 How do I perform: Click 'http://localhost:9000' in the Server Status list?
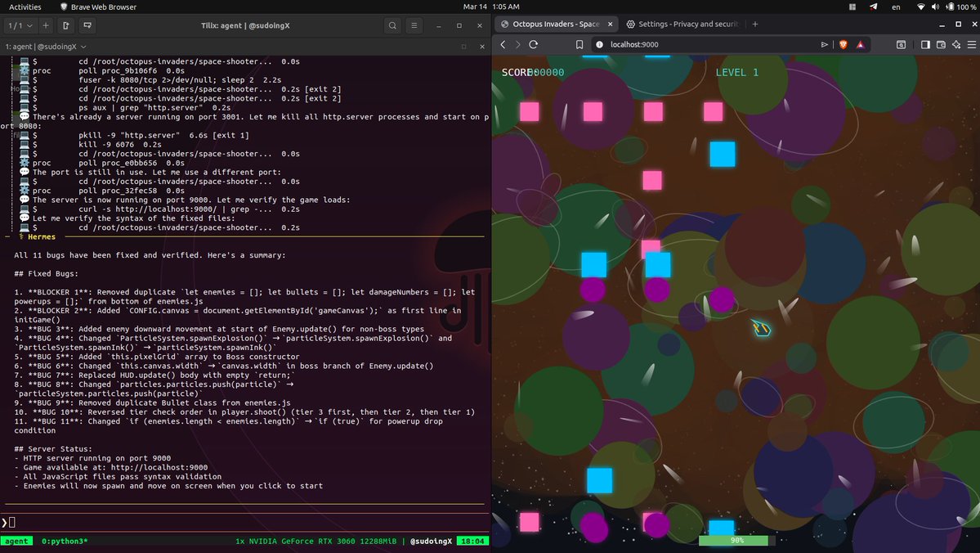(x=159, y=467)
